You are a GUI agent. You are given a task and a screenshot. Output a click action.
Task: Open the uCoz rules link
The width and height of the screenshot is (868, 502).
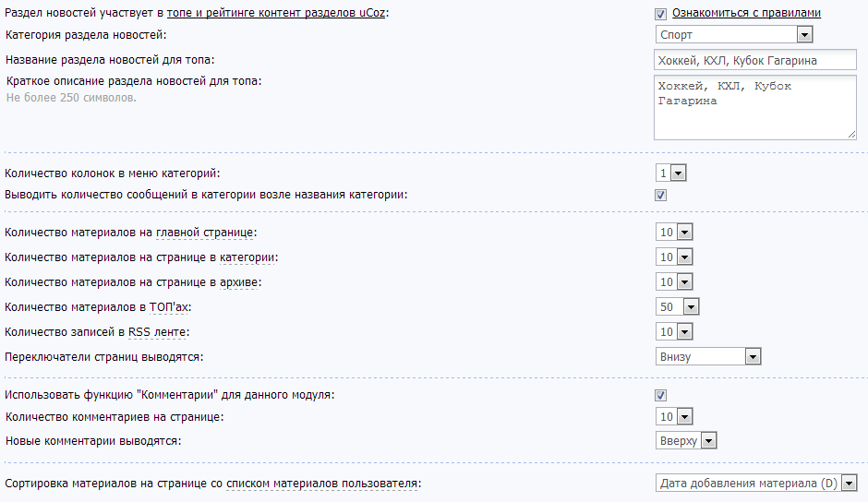click(746, 13)
